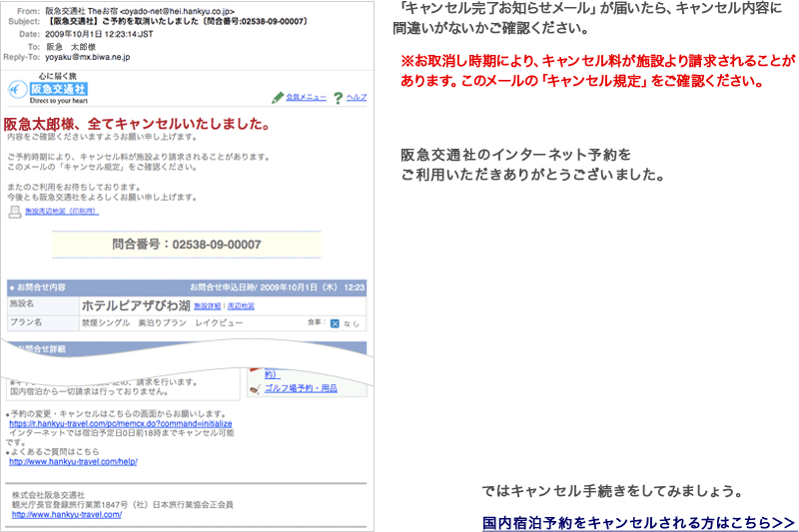
Task: Click the heading 阪急太郎様、全てキャンセルいたしました。
Action: [138, 124]
